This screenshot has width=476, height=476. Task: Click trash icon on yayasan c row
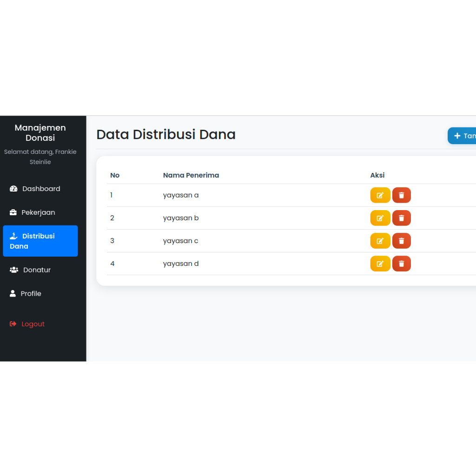[401, 241]
